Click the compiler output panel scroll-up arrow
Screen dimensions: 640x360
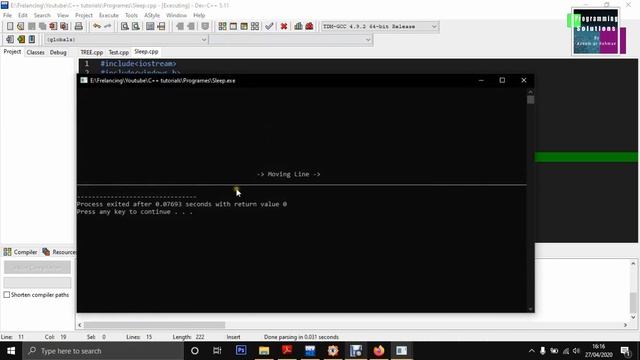633,264
